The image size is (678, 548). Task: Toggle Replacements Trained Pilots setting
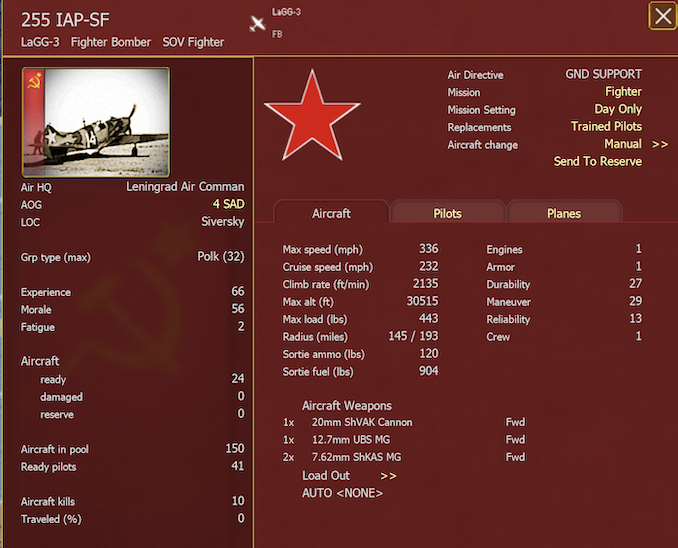(606, 126)
